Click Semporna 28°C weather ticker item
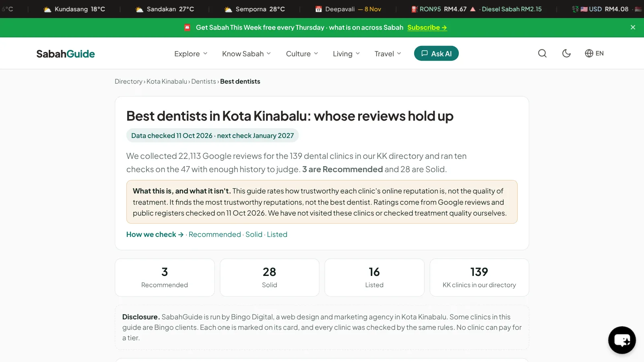Viewport: 644px width, 362px height. pyautogui.click(x=254, y=9)
